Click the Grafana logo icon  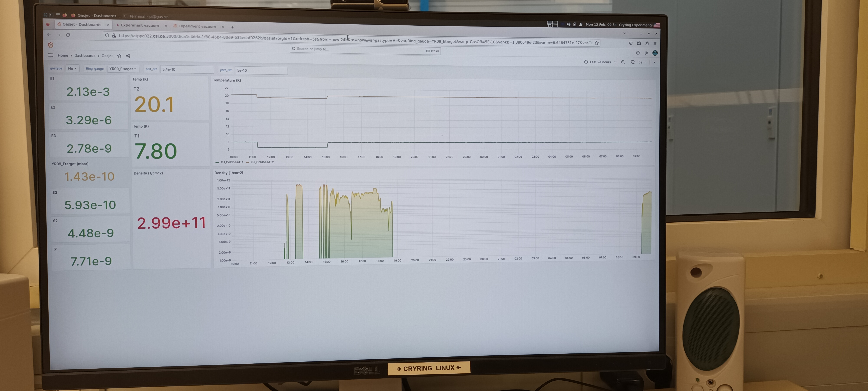coord(51,45)
